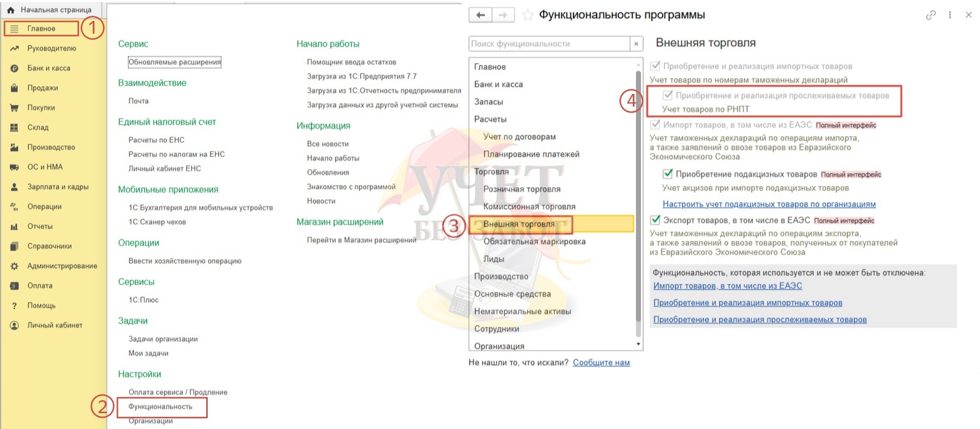Follow Импорт товаров, в том числе из ЕАЭС link
This screenshot has width=980, height=429.
click(x=728, y=286)
